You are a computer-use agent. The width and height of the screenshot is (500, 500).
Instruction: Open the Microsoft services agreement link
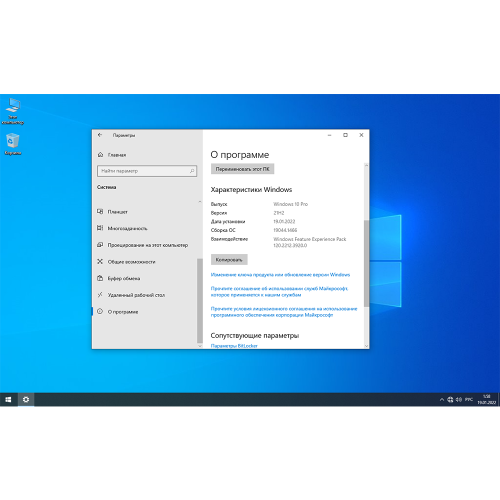[279, 292]
